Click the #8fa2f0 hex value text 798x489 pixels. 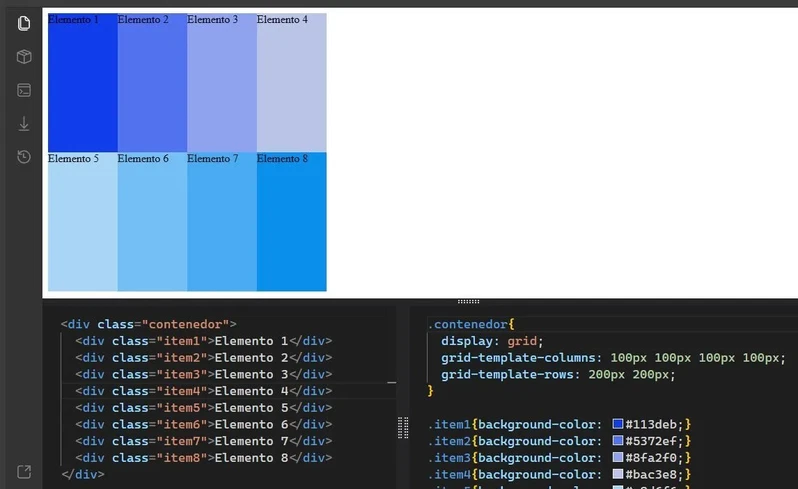click(651, 458)
